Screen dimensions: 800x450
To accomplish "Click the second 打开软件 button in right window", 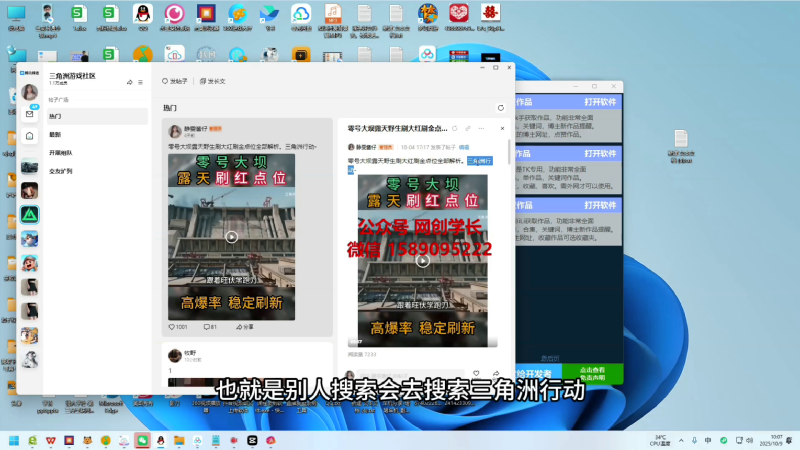I will (600, 154).
